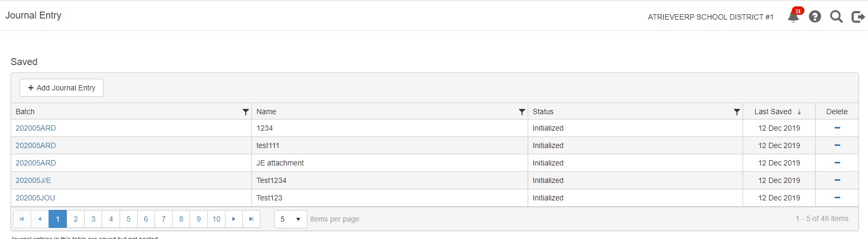Click the search magnifier icon

click(x=836, y=17)
